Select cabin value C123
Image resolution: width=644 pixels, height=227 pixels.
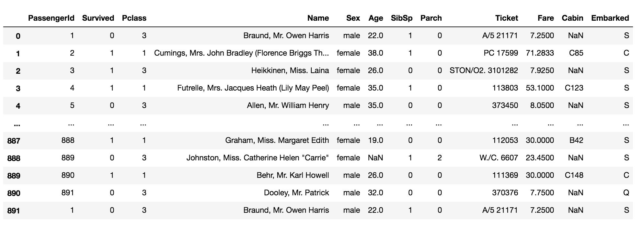point(574,88)
